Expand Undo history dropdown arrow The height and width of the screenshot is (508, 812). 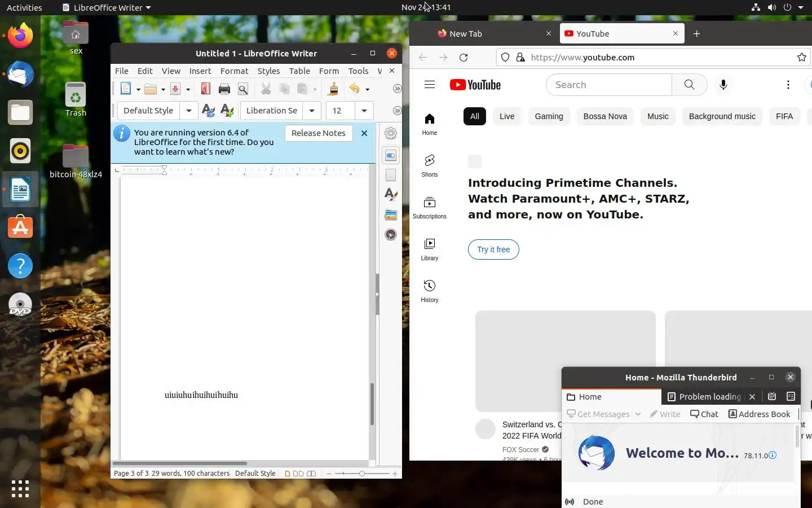click(367, 89)
